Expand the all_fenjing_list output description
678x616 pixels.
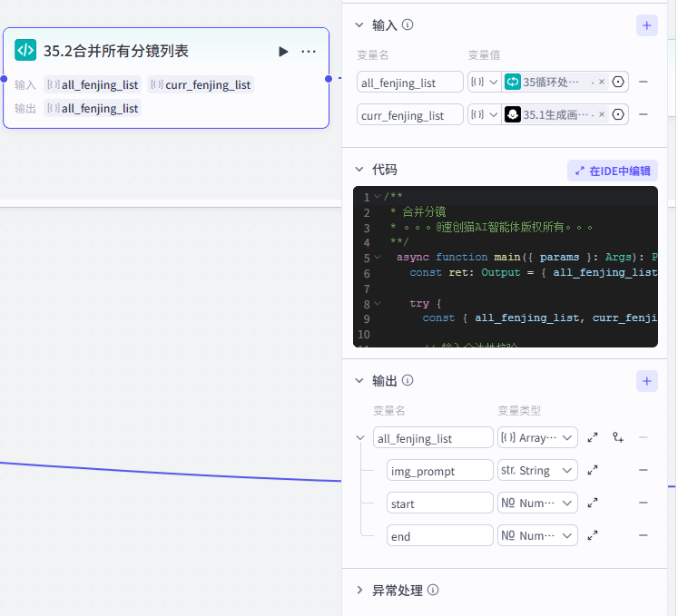(593, 437)
